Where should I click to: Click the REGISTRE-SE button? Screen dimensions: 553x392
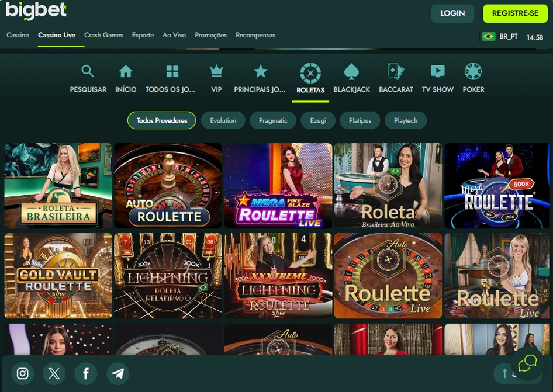point(515,13)
